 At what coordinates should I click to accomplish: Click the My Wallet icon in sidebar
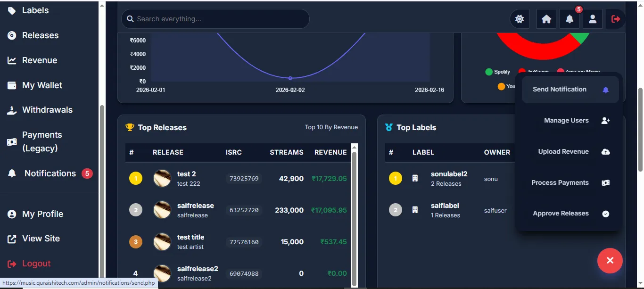(x=12, y=85)
